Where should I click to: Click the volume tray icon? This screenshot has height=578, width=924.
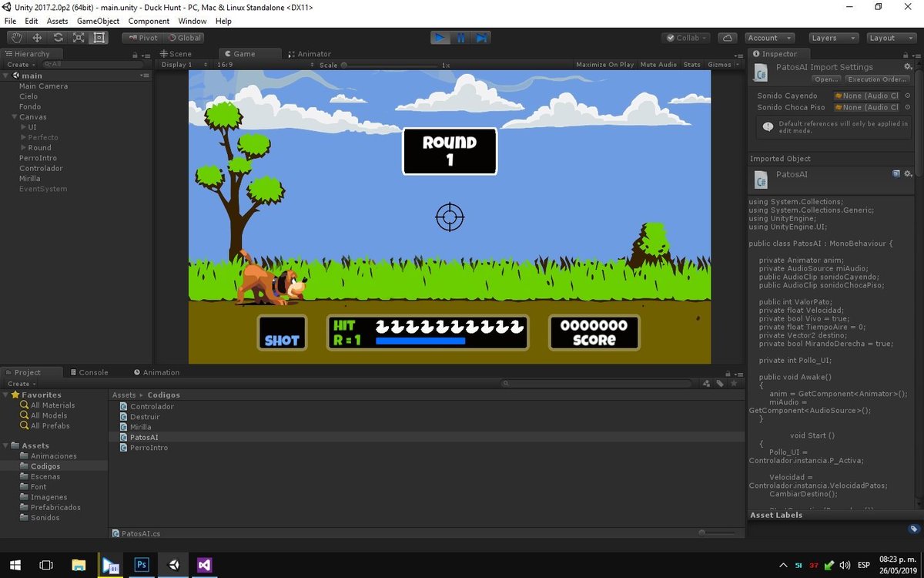click(845, 566)
